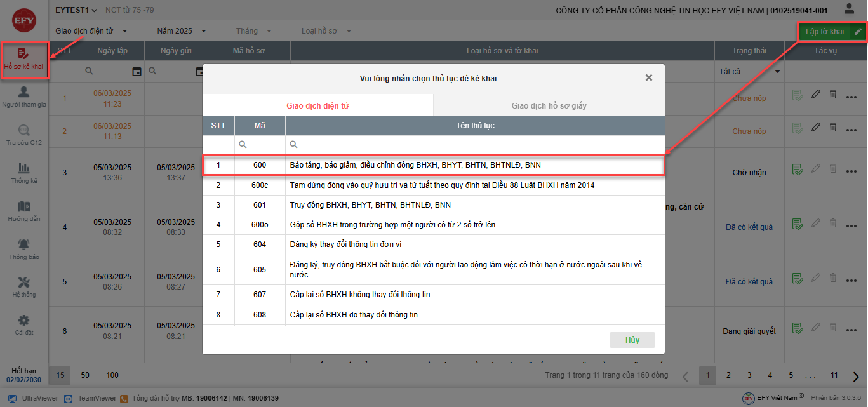Viewport: 868px width, 407px height.
Task: Open Tra cứu C12 lookup icon
Action: (24, 135)
